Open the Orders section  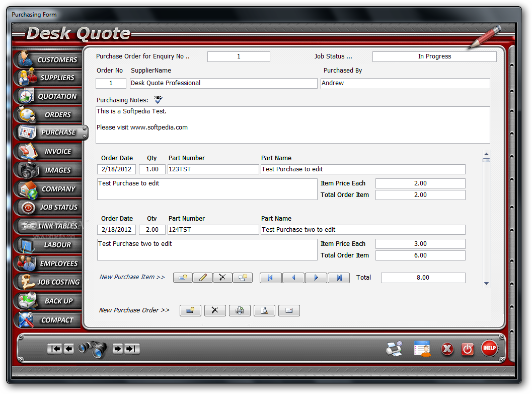[48, 114]
